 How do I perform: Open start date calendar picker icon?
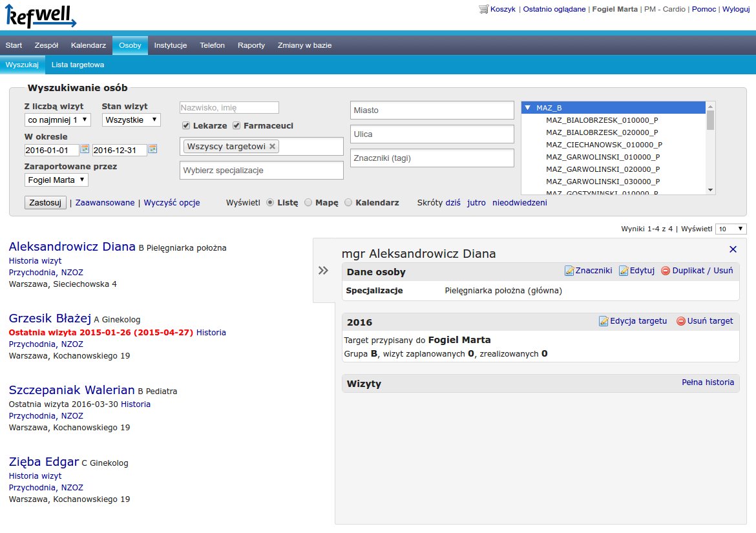click(85, 149)
